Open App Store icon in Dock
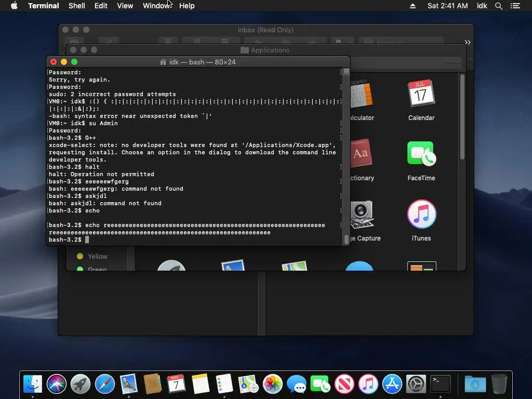 click(392, 384)
